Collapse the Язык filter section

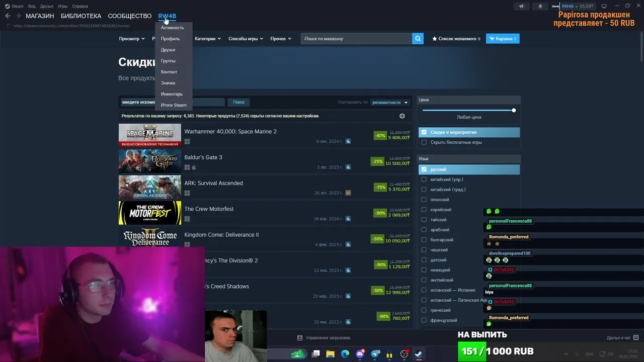pyautogui.click(x=469, y=158)
